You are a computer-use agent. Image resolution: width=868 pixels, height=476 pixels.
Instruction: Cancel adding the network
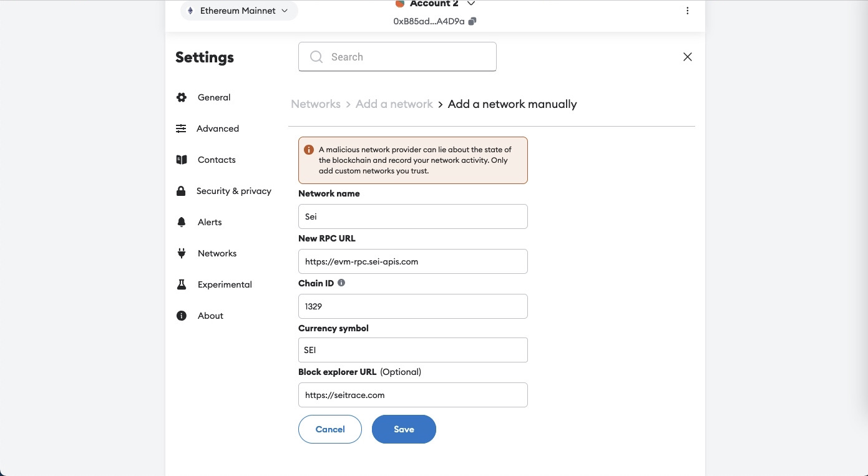[330, 429]
